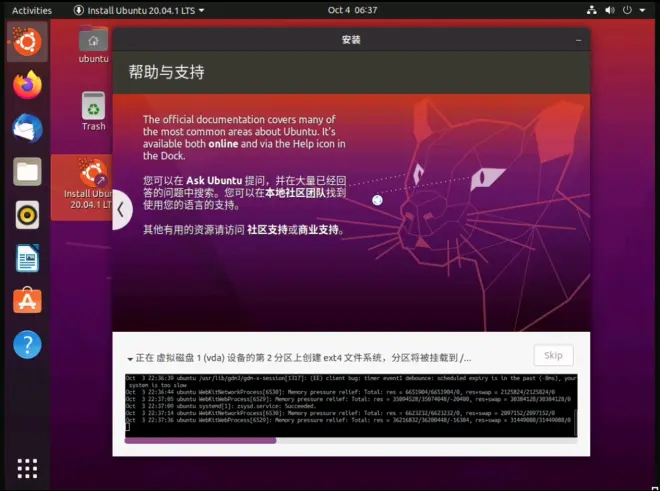Click the network status icon in top bar
The image size is (660, 491).
pyautogui.click(x=591, y=10)
